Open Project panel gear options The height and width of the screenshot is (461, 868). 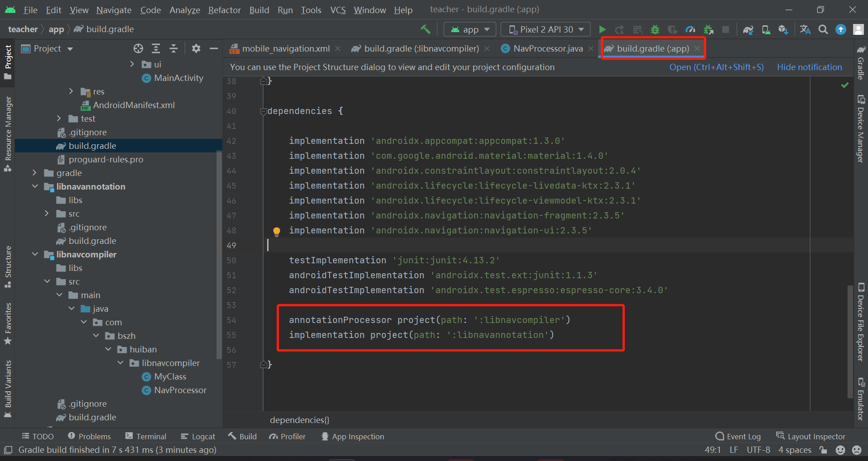point(196,48)
